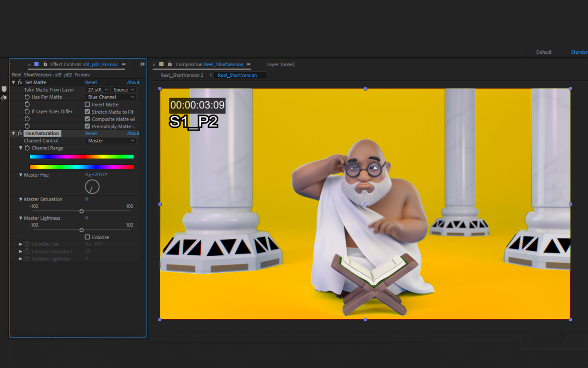Screen dimensions: 588x368
Task: Open the Channel Control Master dropdown
Action: tap(111, 141)
